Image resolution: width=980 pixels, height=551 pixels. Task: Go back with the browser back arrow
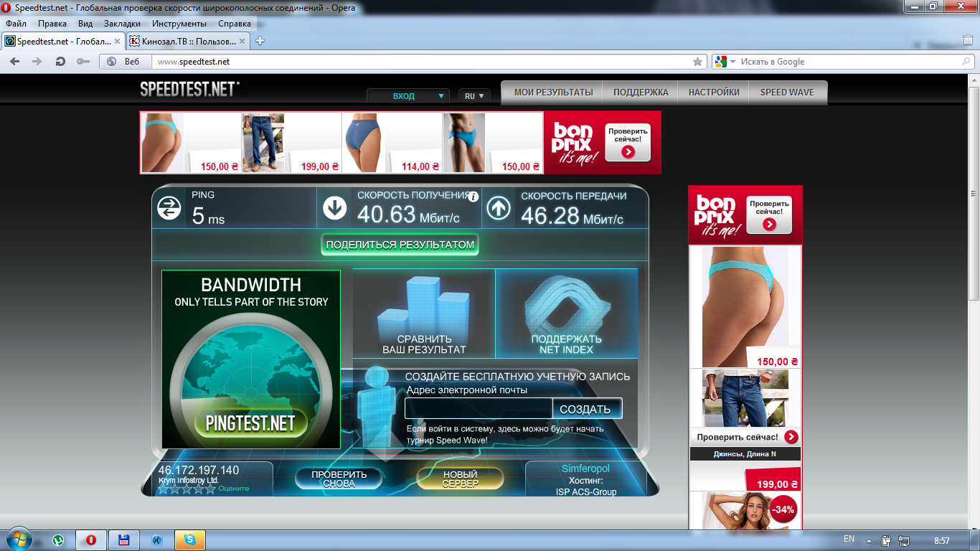pos(14,62)
